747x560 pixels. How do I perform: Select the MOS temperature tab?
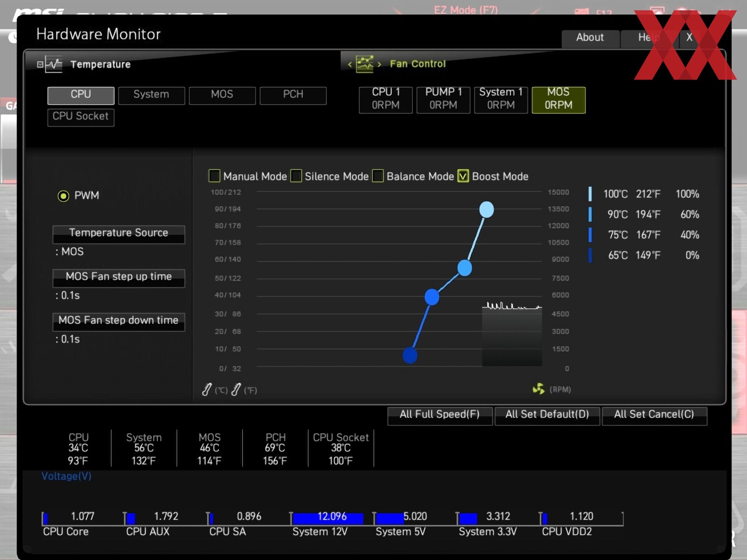(222, 95)
